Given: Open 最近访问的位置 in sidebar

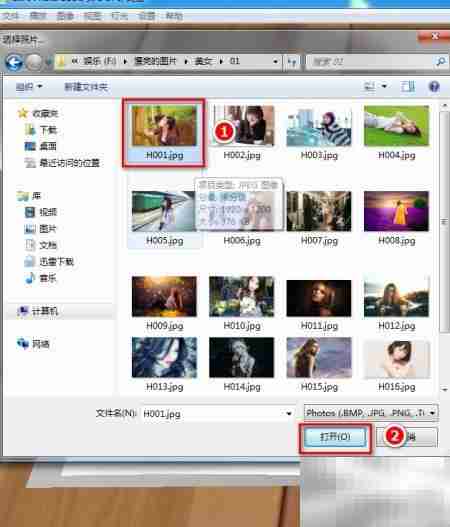Looking at the screenshot, I should point(62,163).
